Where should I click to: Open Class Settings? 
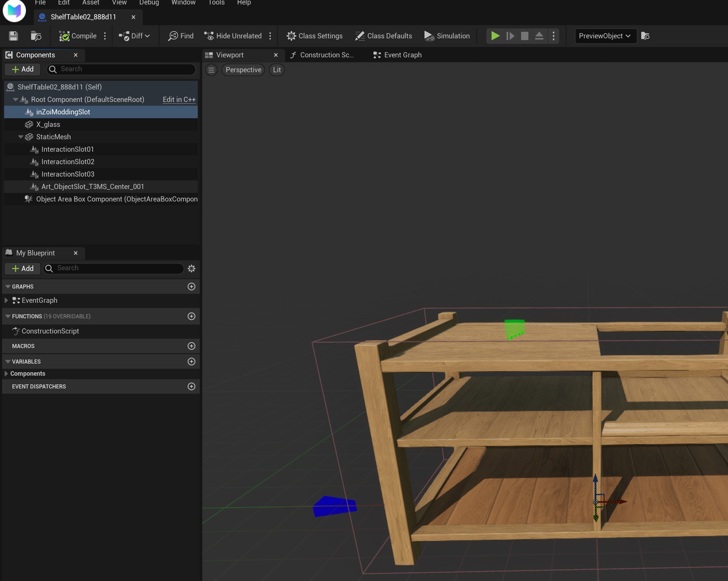coord(315,36)
